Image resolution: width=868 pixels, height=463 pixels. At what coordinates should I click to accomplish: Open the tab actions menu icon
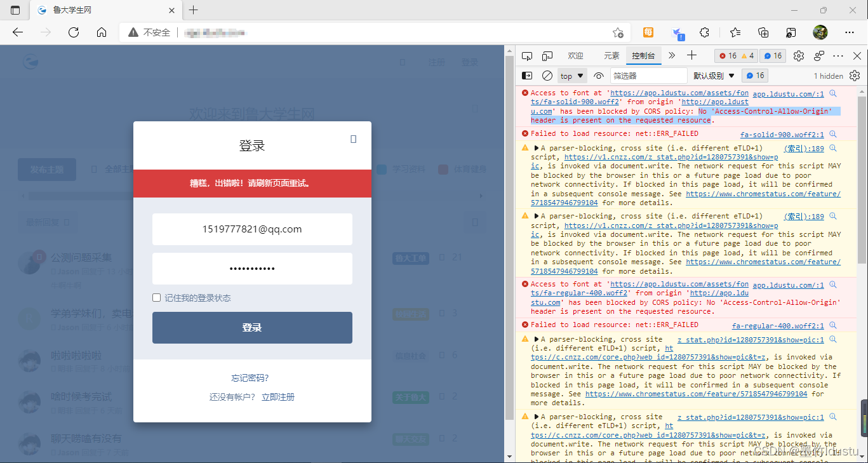(15, 10)
